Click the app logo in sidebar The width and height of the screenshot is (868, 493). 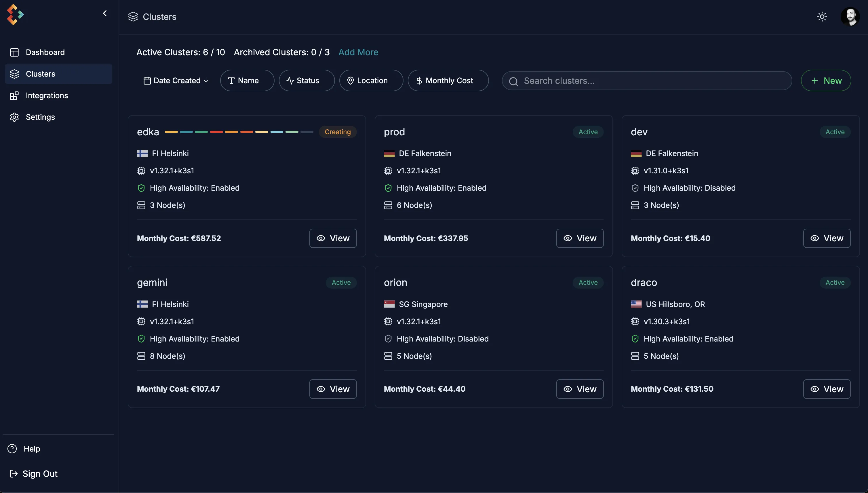coord(15,15)
